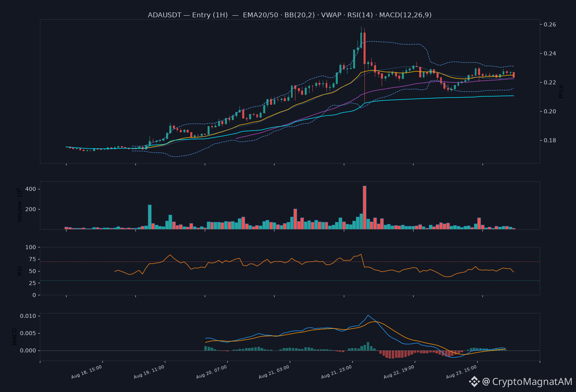The height and width of the screenshot is (392, 576).
Task: Select the 0.010 tick on the MACD axis
Action: [28, 316]
